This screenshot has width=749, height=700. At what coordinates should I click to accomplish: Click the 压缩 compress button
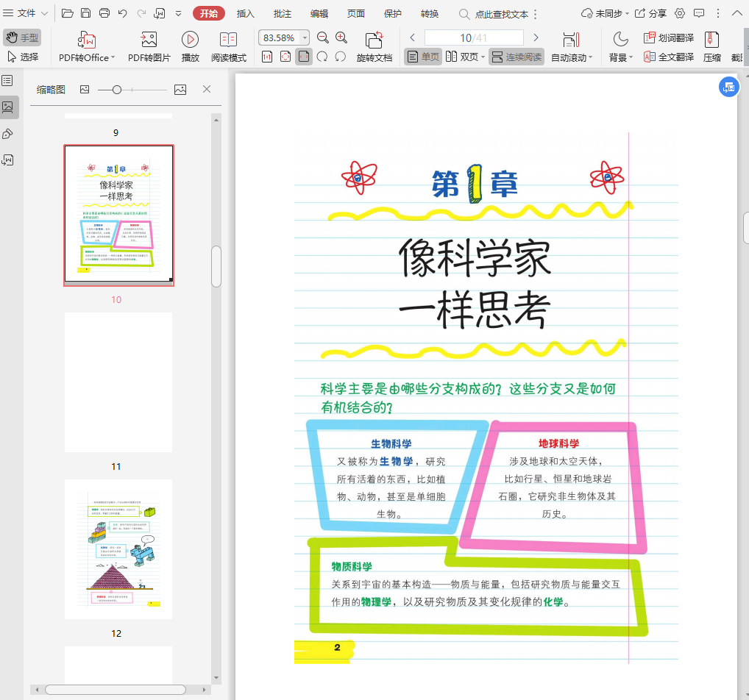(711, 46)
